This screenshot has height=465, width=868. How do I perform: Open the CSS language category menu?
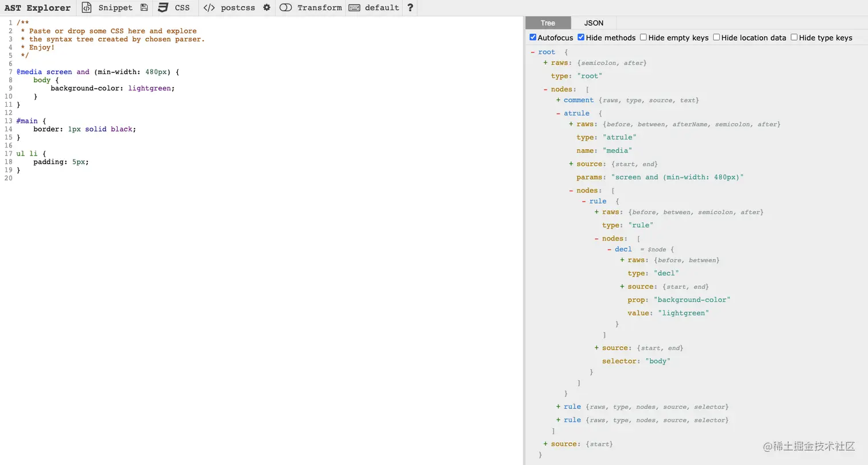pyautogui.click(x=174, y=7)
